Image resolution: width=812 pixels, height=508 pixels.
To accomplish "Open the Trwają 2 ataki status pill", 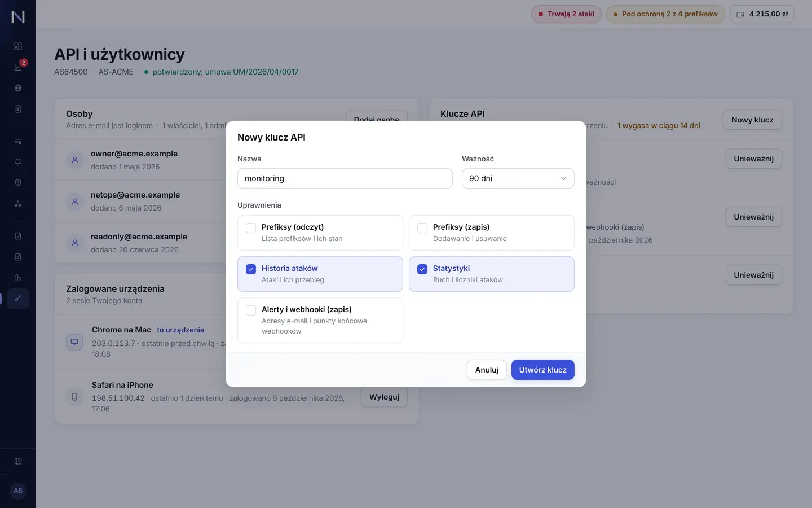I will 566,14.
